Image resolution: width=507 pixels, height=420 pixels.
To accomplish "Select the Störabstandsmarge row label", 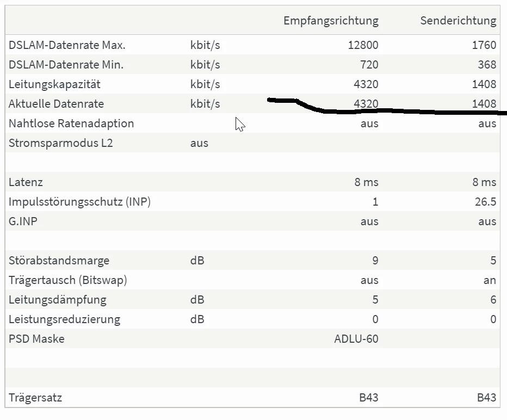I will 59,261.
